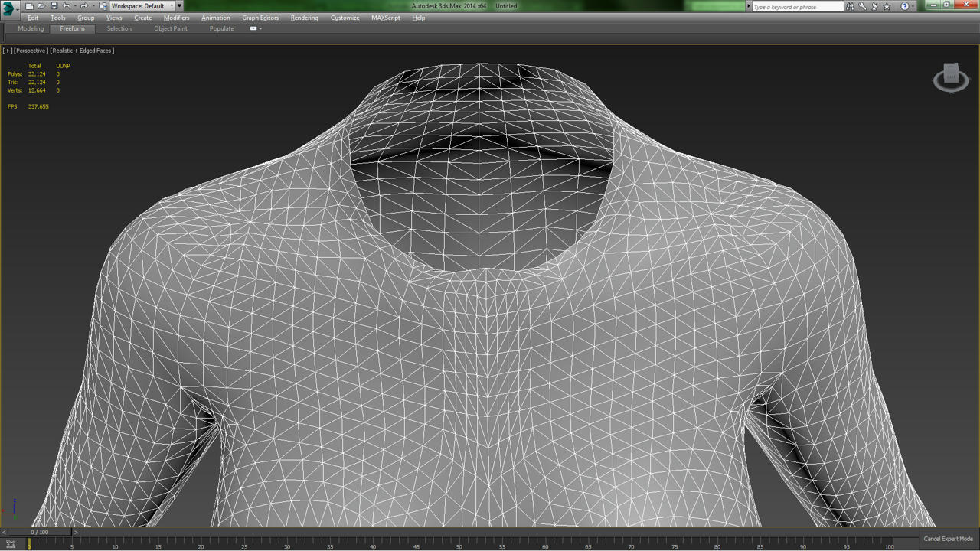Image resolution: width=980 pixels, height=551 pixels.
Task: Click the [Perspective] viewport label
Action: (x=31, y=51)
